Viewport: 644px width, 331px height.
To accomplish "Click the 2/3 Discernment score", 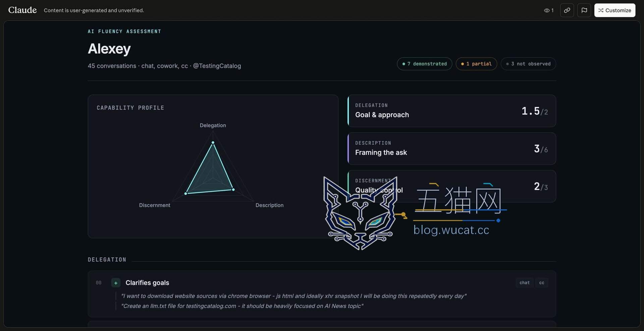I will [x=541, y=186].
